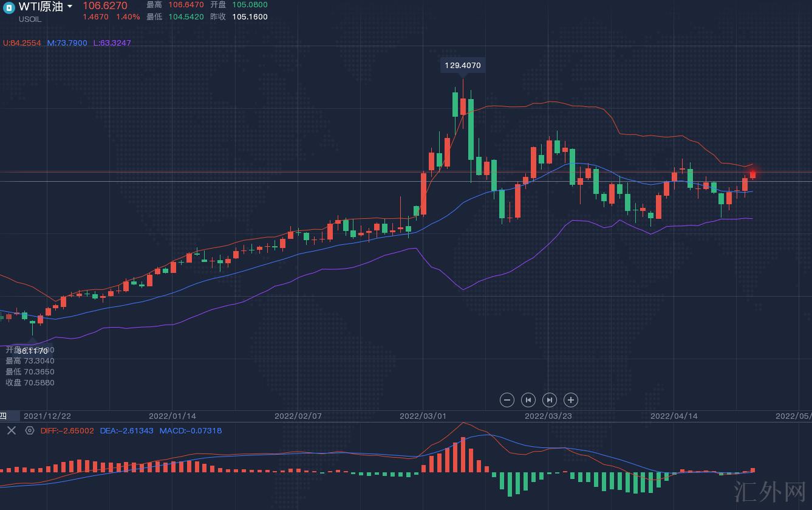Open MACD indicator settings icon
Viewport: 812px width, 510px height.
(30, 430)
